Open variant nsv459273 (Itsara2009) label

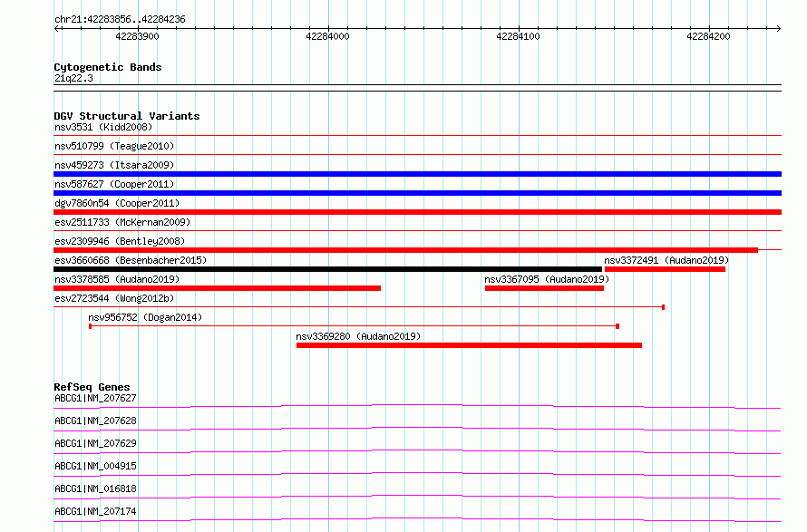[114, 165]
